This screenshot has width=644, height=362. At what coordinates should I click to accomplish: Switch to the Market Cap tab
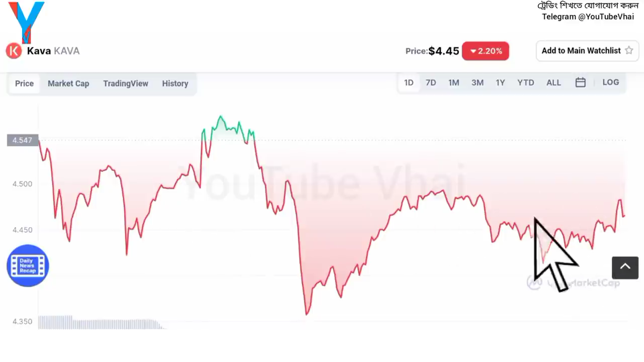[68, 83]
